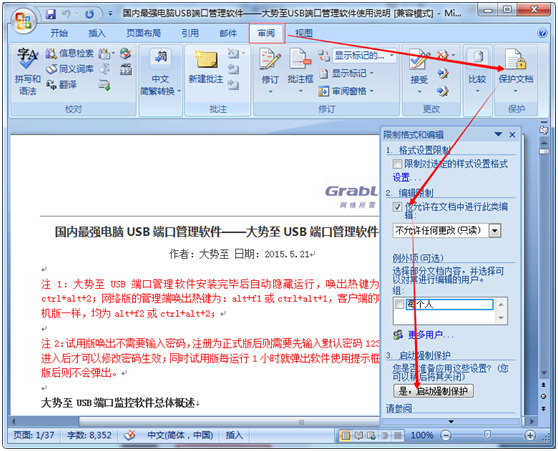Switch to the 视图 ribbon tab
The width and height of the screenshot is (558, 451).
[304, 33]
